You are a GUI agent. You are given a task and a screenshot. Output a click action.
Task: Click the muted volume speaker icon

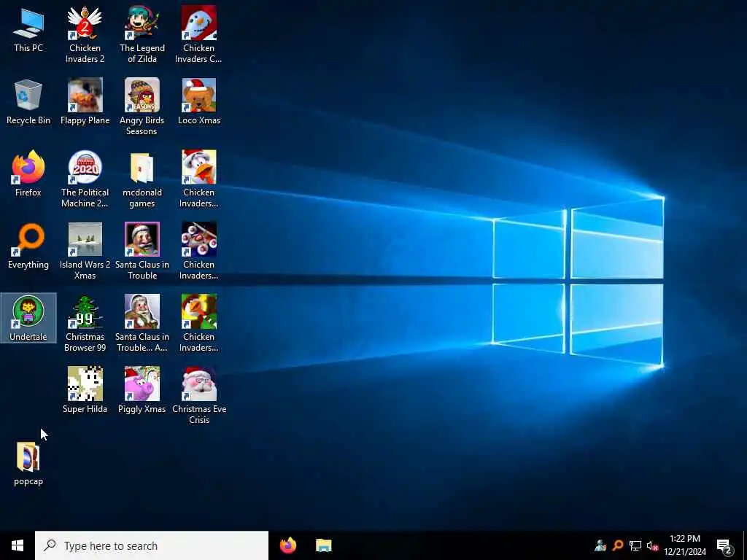(x=652, y=545)
